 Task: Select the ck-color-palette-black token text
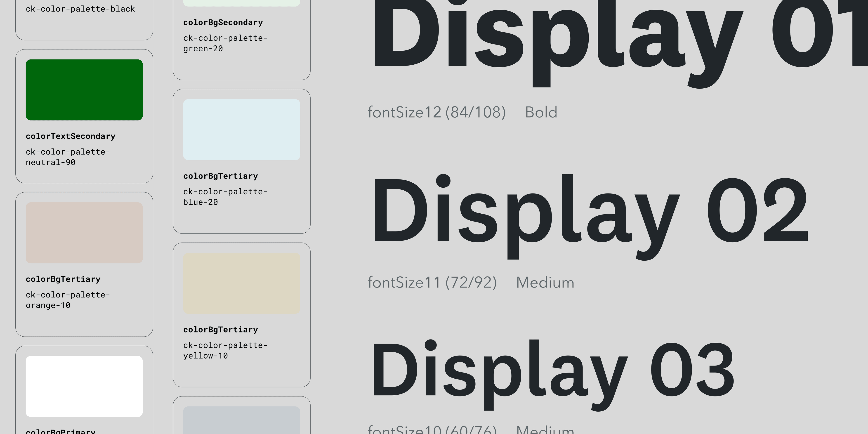(80, 9)
